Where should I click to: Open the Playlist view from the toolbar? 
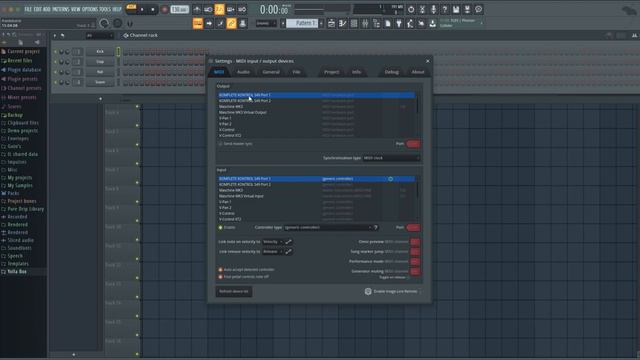(x=331, y=24)
